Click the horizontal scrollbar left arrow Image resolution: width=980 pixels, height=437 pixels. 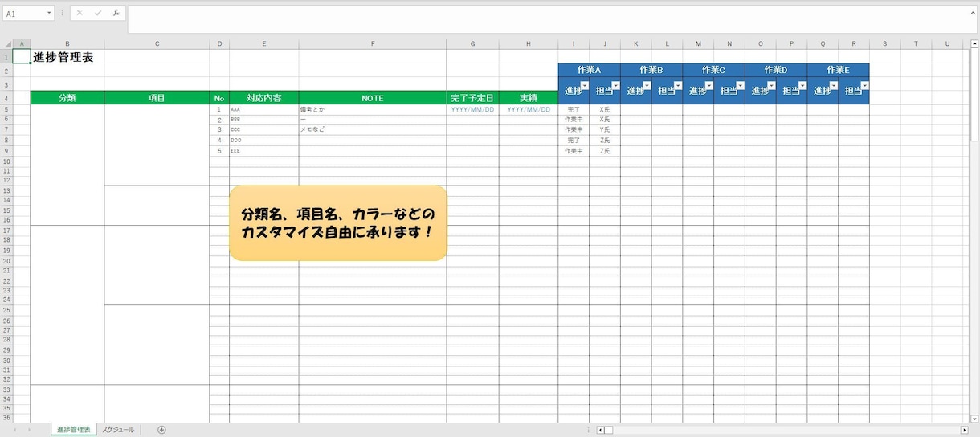coord(600,430)
